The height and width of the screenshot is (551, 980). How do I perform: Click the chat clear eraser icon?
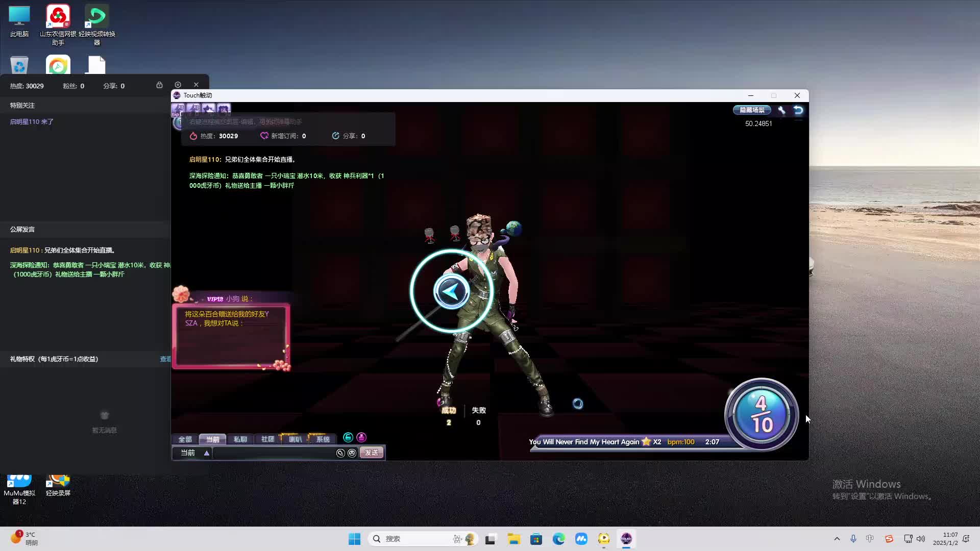click(x=340, y=453)
